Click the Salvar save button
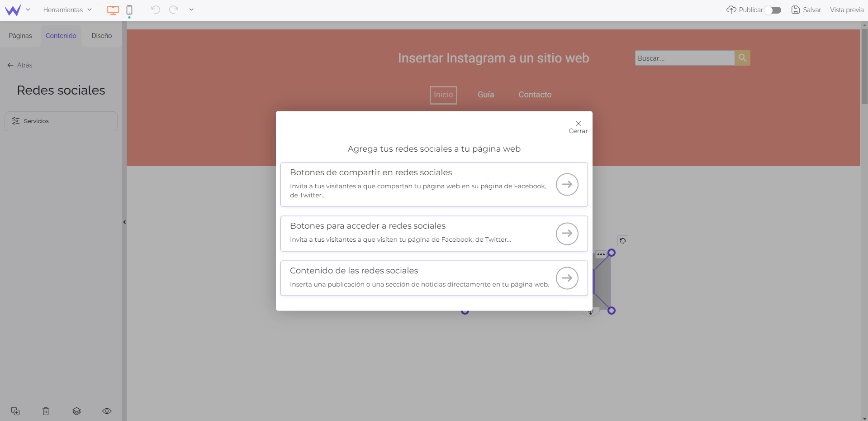This screenshot has height=421, width=868. pos(806,10)
